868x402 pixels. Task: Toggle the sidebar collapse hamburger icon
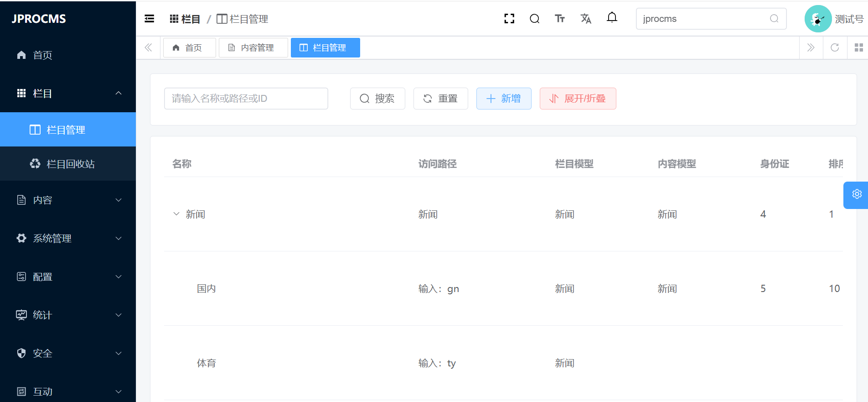pyautogui.click(x=149, y=19)
